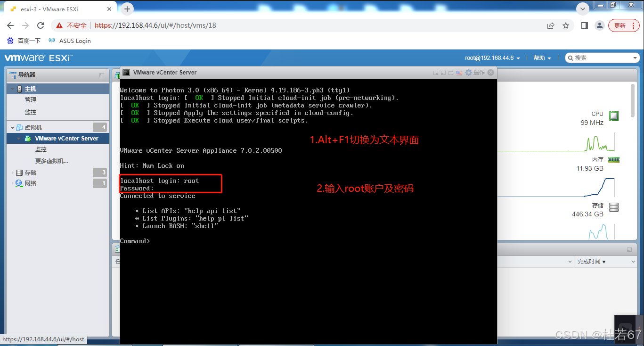Close the VMware vCenter Server console

[491, 73]
